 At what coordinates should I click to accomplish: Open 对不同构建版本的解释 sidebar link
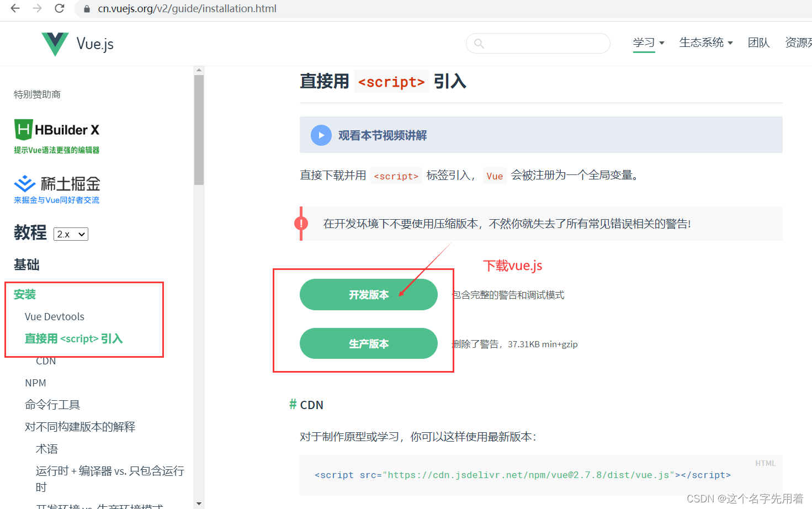coord(80,427)
